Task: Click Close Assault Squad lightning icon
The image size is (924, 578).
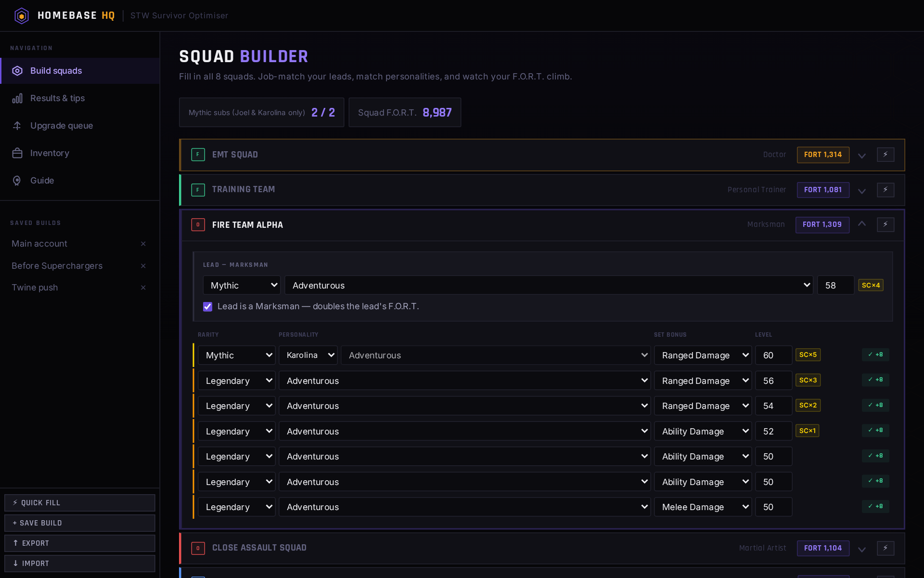Action: (885, 548)
